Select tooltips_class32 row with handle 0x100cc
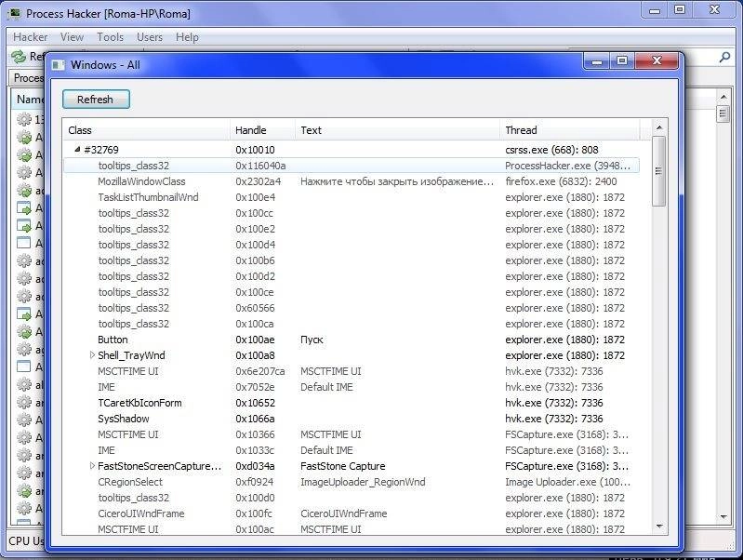This screenshot has width=743, height=560. tap(352, 213)
